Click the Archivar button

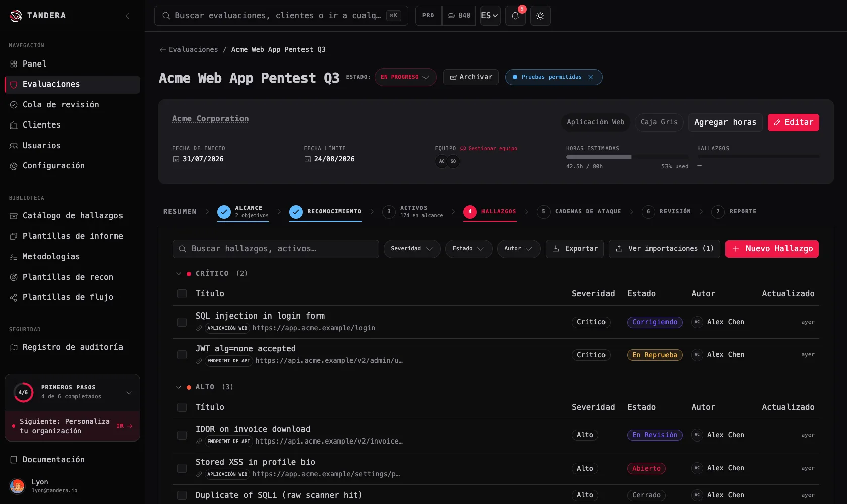coord(471,77)
